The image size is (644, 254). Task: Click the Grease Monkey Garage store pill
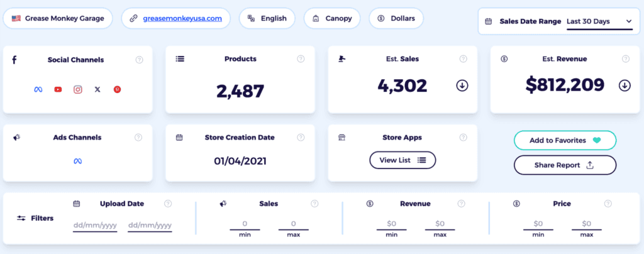pos(58,18)
